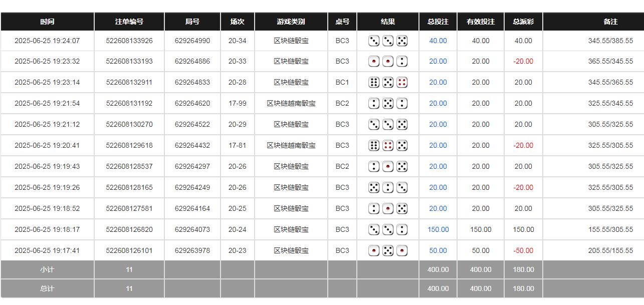Open bet details via the blue 150.00 link
The height and width of the screenshot is (305, 644).
pyautogui.click(x=437, y=229)
